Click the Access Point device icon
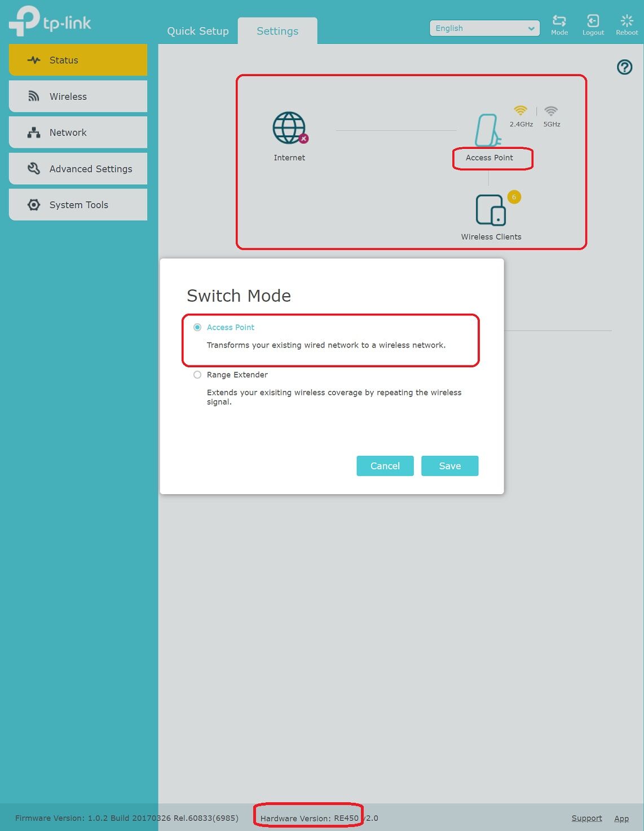 coord(488,130)
